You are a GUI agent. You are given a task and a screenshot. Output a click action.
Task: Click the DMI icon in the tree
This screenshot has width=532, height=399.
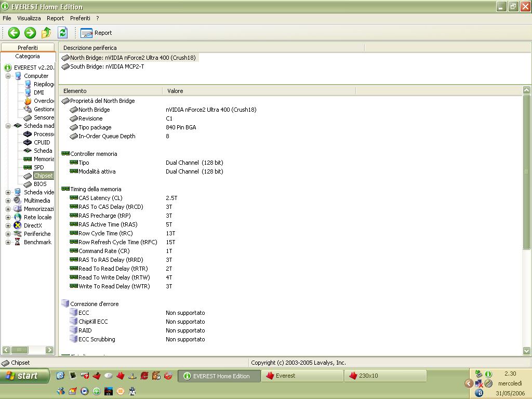coord(28,92)
